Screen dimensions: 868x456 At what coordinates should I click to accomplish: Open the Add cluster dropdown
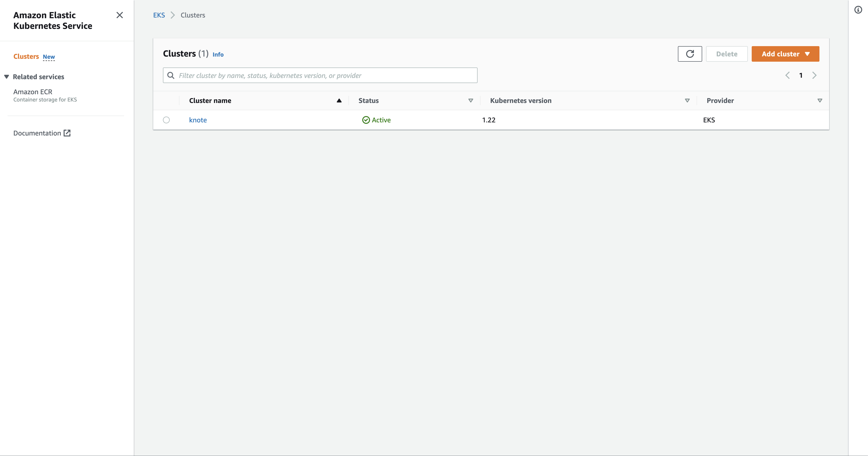pos(785,54)
